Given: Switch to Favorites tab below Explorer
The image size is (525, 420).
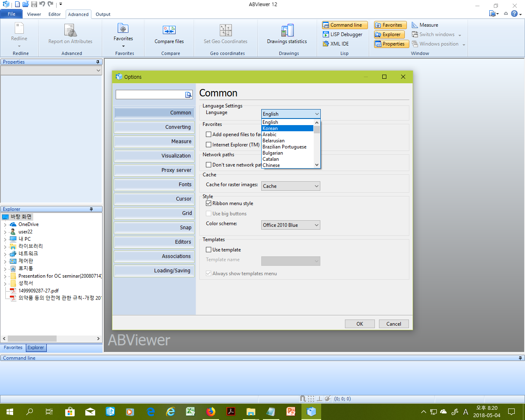Looking at the screenshot, I should pos(13,348).
